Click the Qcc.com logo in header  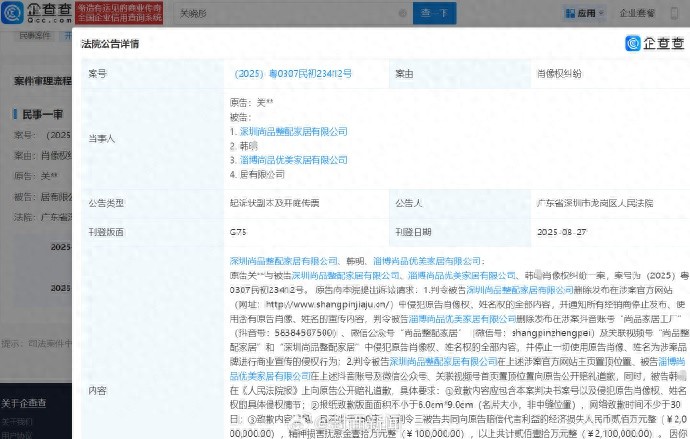coord(36,13)
